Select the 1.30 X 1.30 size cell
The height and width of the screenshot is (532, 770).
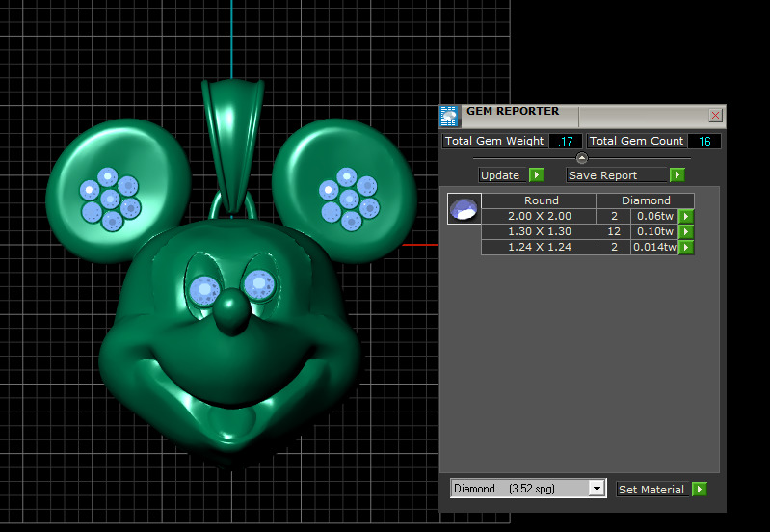(x=540, y=231)
